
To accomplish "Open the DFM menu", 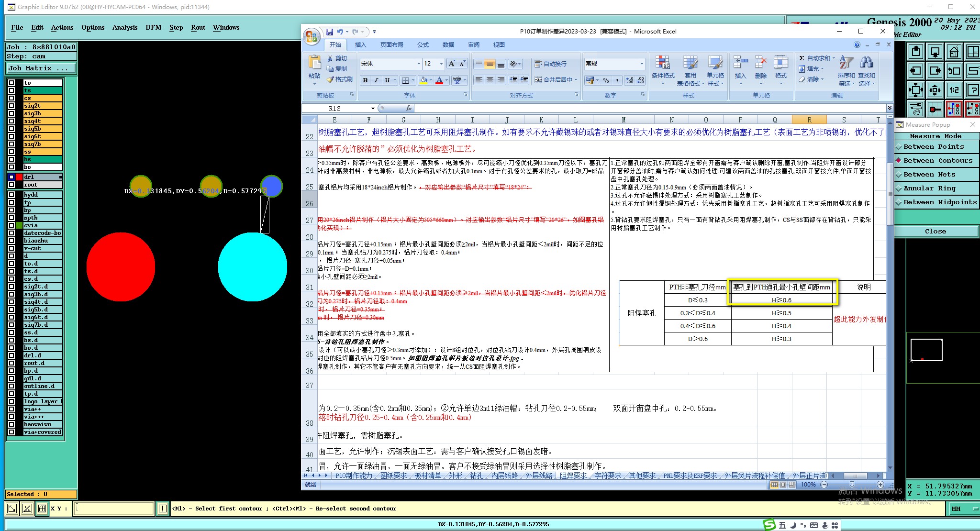I will [x=153, y=27].
